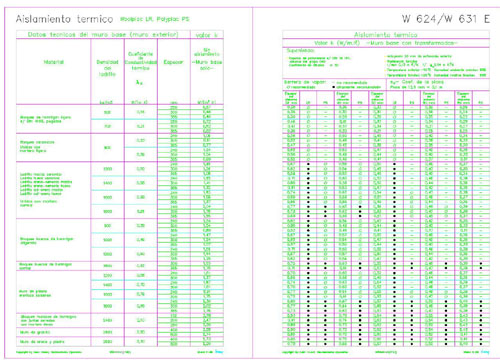Click the cyan logo at the right page footer
Image resolution: width=500 pixels, height=360 pixels.
tap(485, 351)
